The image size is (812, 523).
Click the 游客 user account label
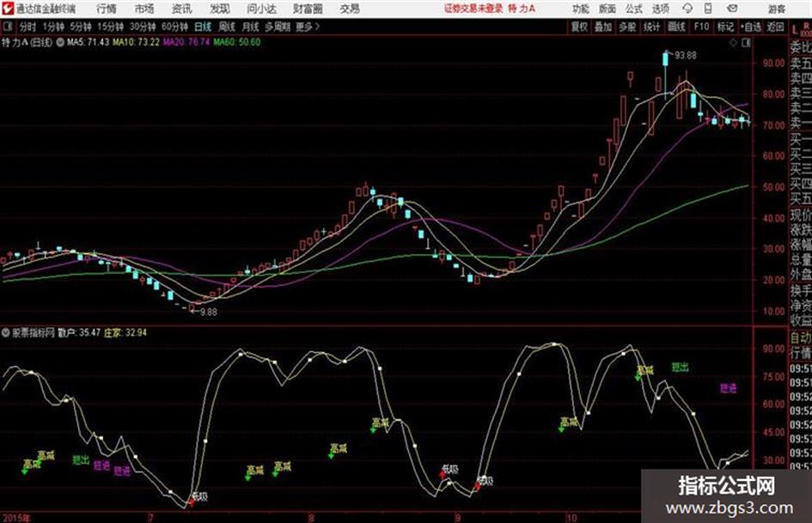coord(776,9)
